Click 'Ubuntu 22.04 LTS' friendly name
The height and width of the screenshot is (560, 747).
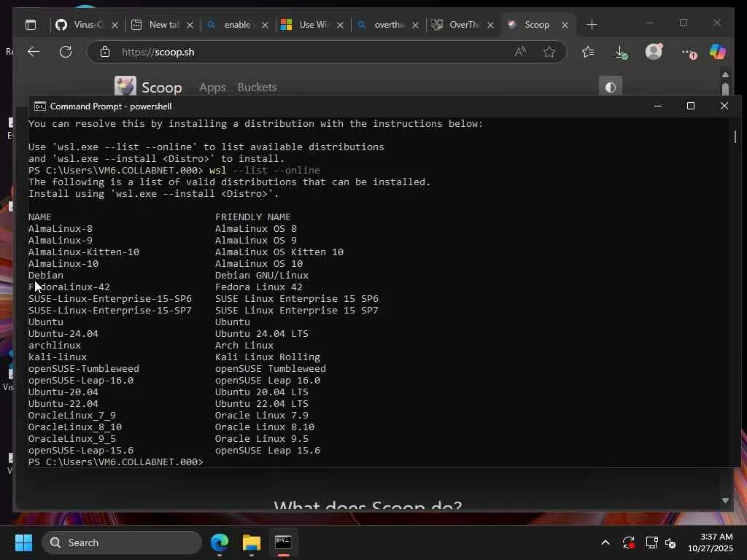point(262,404)
